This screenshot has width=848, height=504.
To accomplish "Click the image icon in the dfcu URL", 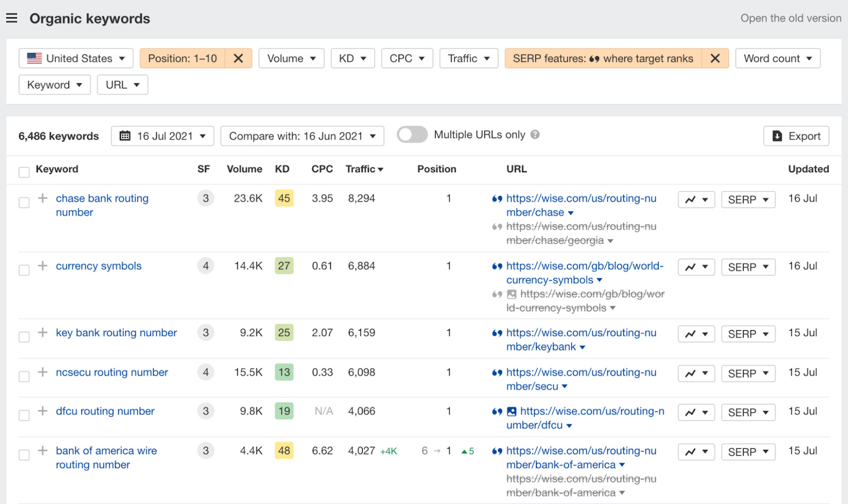I will pyautogui.click(x=511, y=411).
